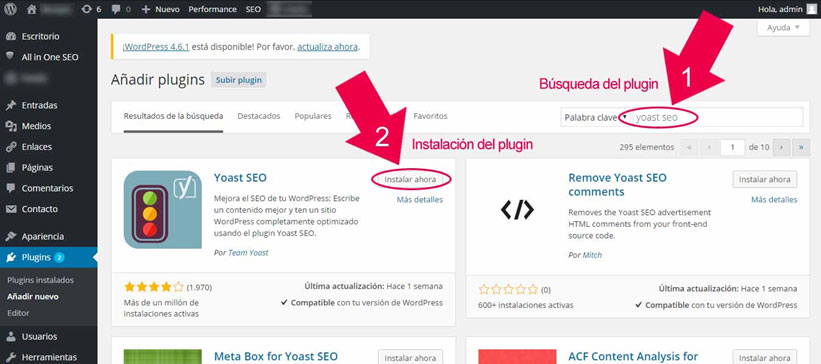Click the Plugins plug icon in sidebar
The height and width of the screenshot is (364, 821).
pos(11,257)
